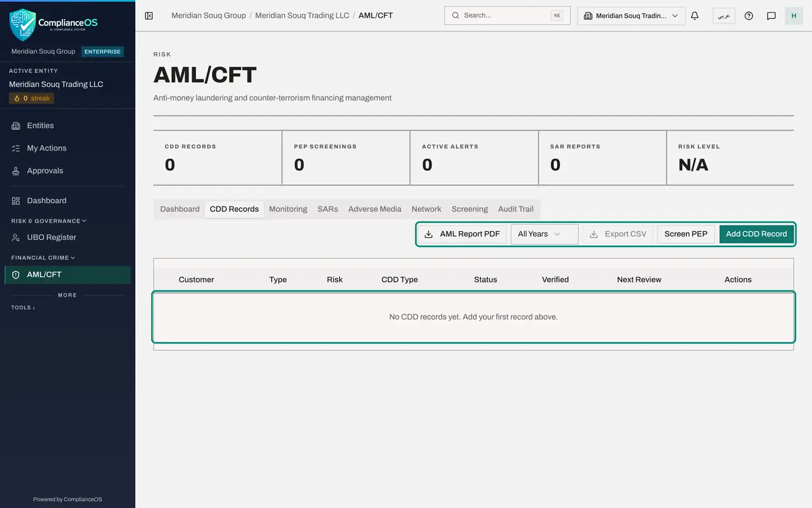Image resolution: width=812 pixels, height=508 pixels.
Task: Open the sidebar Dashboard item
Action: (x=67, y=201)
